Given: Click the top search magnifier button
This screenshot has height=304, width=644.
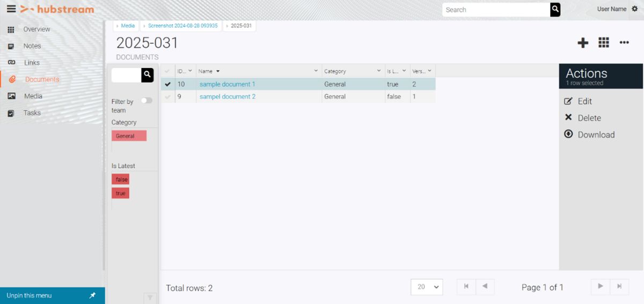Looking at the screenshot, I should 555,10.
